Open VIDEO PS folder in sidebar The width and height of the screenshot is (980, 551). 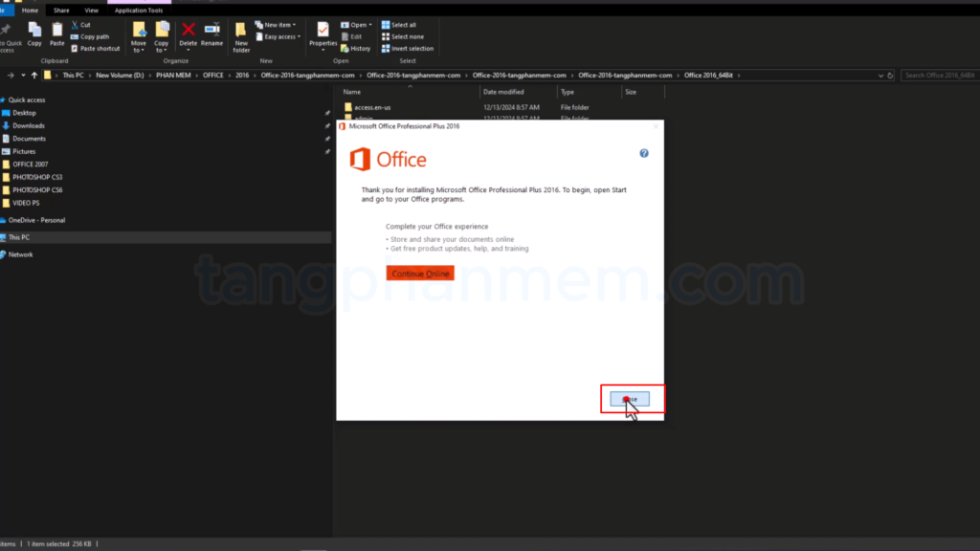26,203
